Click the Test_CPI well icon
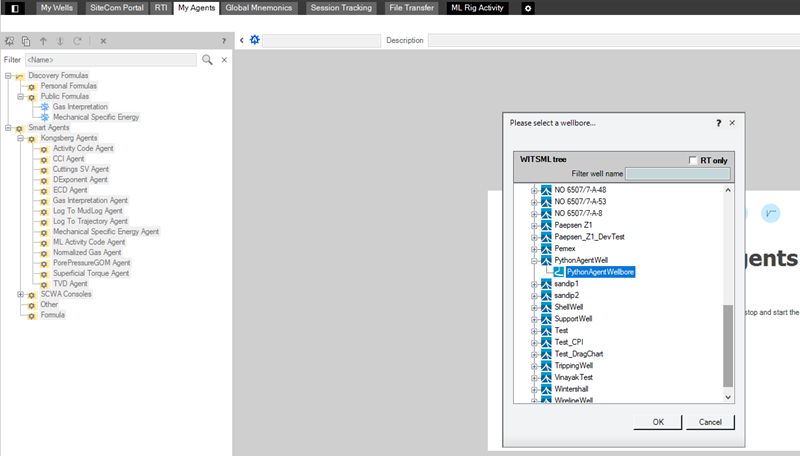 [546, 342]
